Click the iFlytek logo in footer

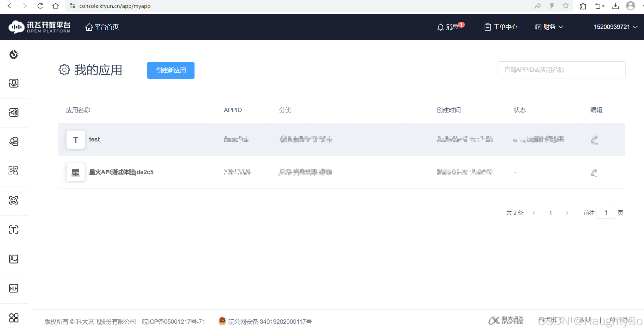(506, 320)
